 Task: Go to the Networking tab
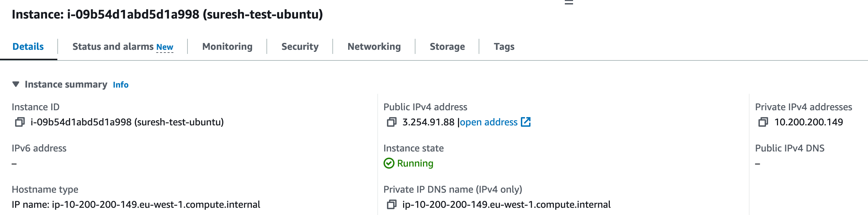374,46
